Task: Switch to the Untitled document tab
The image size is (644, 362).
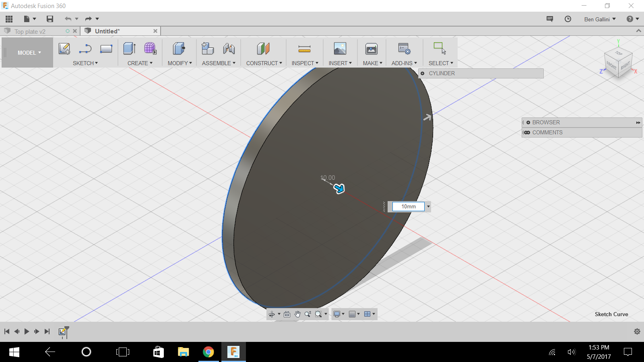Action: 107,31
